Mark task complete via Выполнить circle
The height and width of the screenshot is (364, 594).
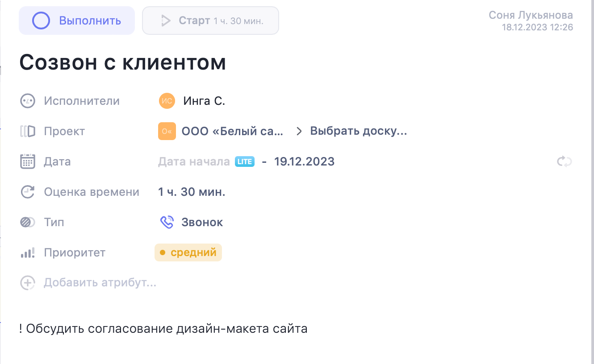[40, 20]
